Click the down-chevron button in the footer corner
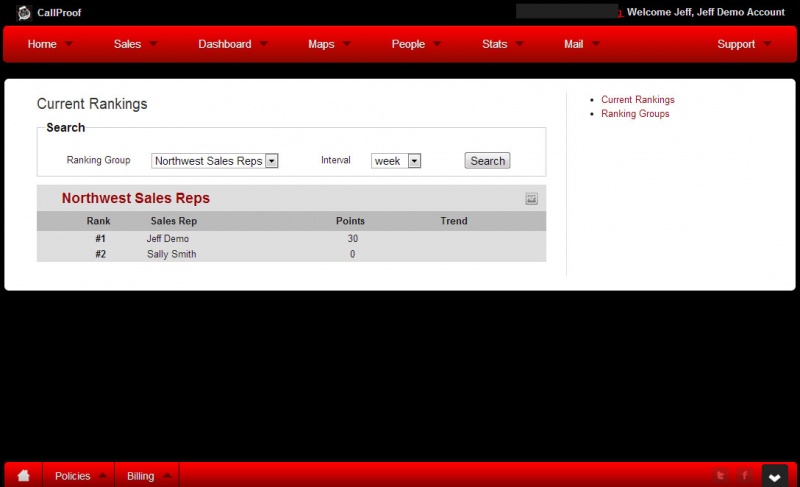This screenshot has width=800, height=487. coord(774,477)
